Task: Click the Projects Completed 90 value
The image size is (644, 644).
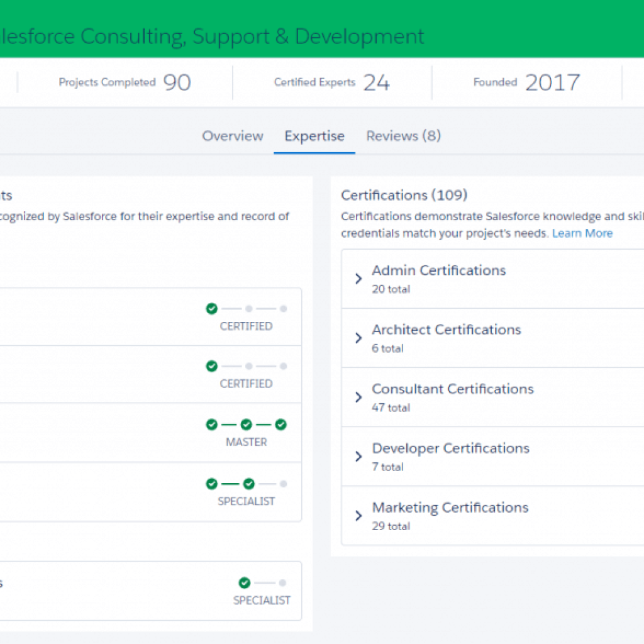Action: coord(177,82)
